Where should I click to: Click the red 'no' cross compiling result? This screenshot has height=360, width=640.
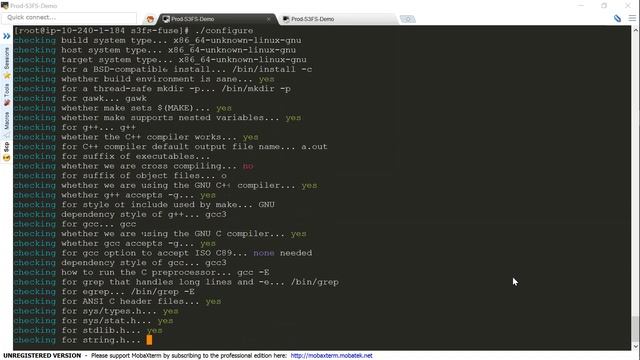click(248, 166)
